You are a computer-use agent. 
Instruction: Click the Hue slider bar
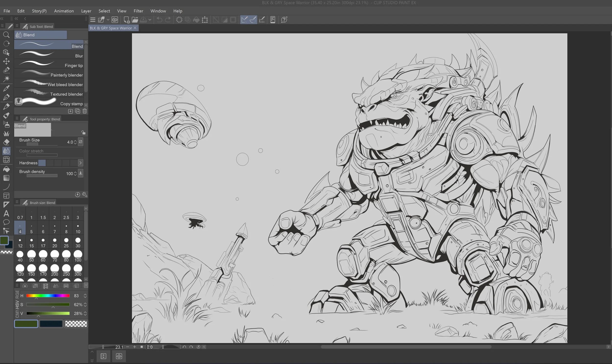tap(48, 296)
